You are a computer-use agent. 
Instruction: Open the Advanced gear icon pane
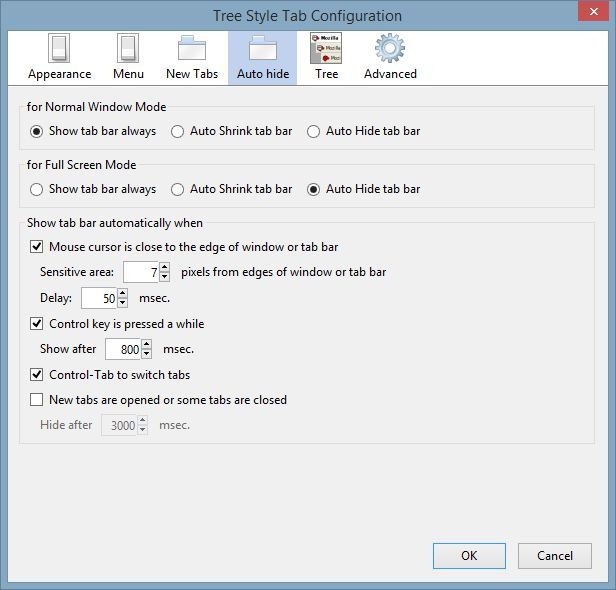390,48
